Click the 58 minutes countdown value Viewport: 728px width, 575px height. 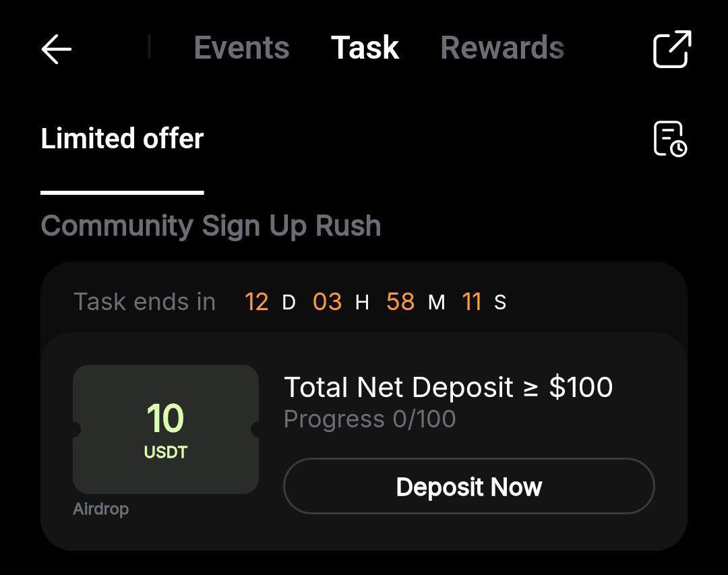[x=400, y=302]
